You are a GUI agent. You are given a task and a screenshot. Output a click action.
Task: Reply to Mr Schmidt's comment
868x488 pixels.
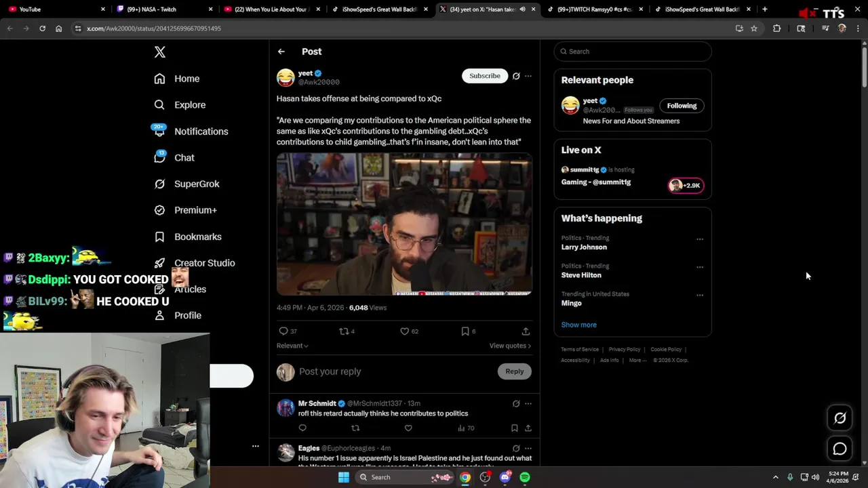(302, 428)
